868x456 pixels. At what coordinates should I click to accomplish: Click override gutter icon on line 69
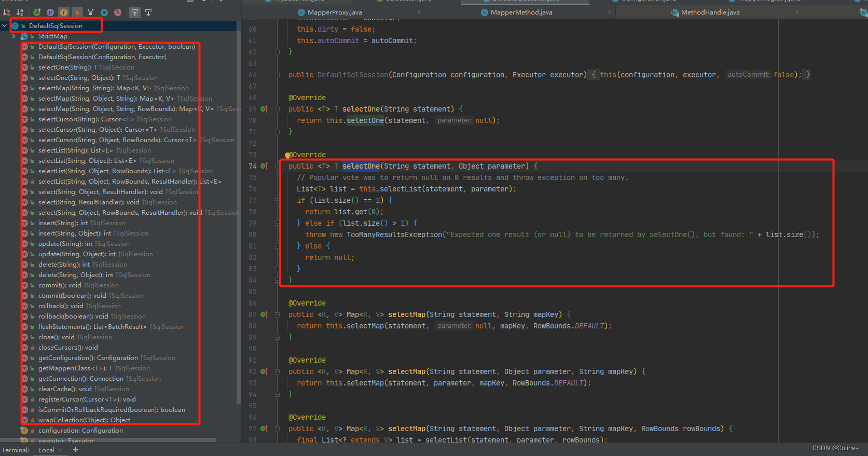pyautogui.click(x=264, y=109)
